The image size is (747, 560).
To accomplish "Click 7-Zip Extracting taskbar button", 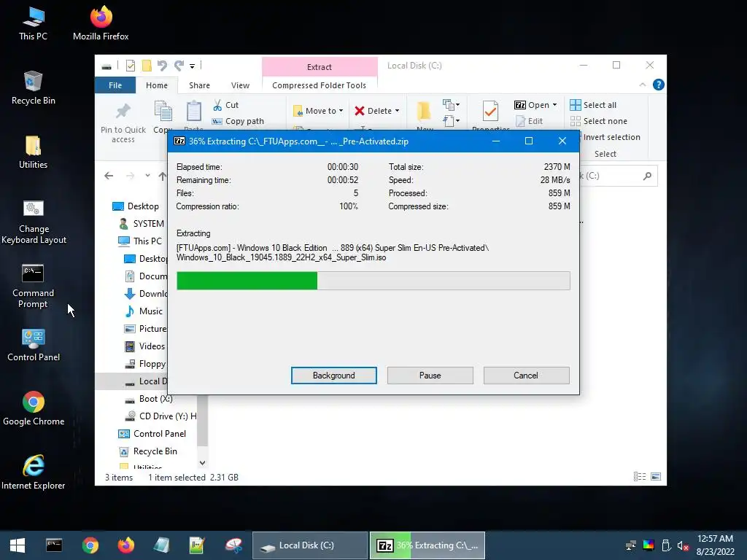I will pos(427,545).
